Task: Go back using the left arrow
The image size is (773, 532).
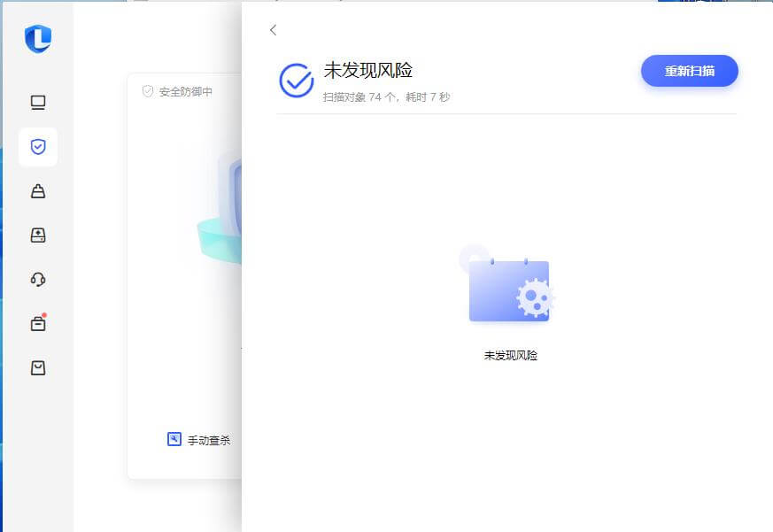Action: pyautogui.click(x=273, y=30)
